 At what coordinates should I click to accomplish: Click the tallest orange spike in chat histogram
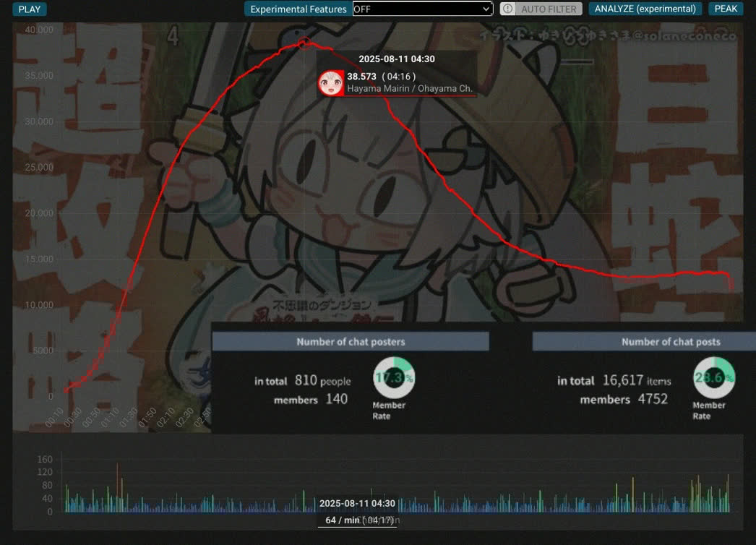click(x=117, y=487)
